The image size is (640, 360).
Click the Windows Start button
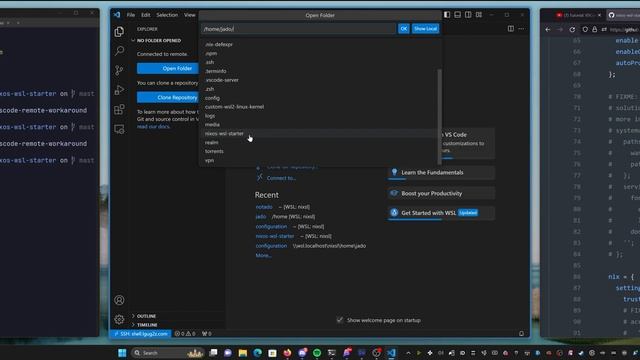tap(122, 353)
